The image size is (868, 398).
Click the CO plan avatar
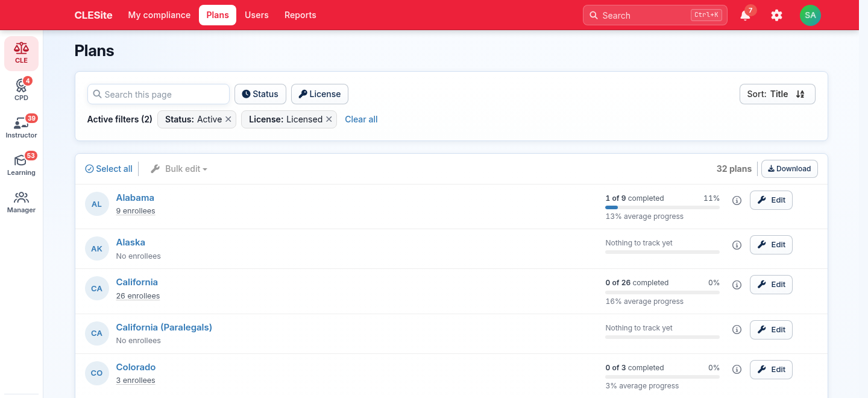click(97, 373)
